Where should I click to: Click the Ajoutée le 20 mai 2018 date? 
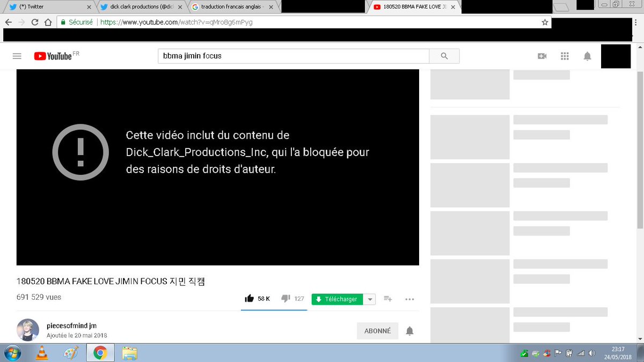[77, 336]
